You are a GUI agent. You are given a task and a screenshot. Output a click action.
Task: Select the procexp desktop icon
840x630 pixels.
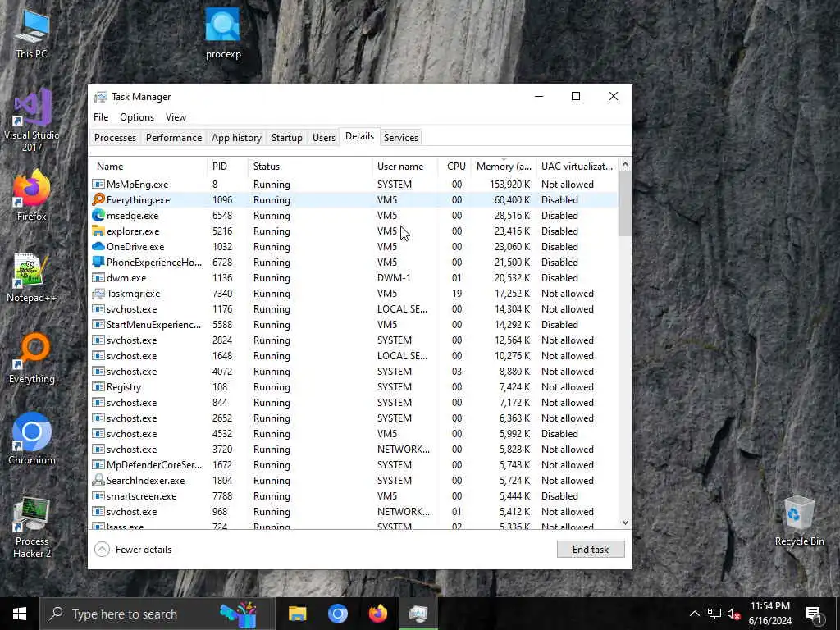click(223, 33)
